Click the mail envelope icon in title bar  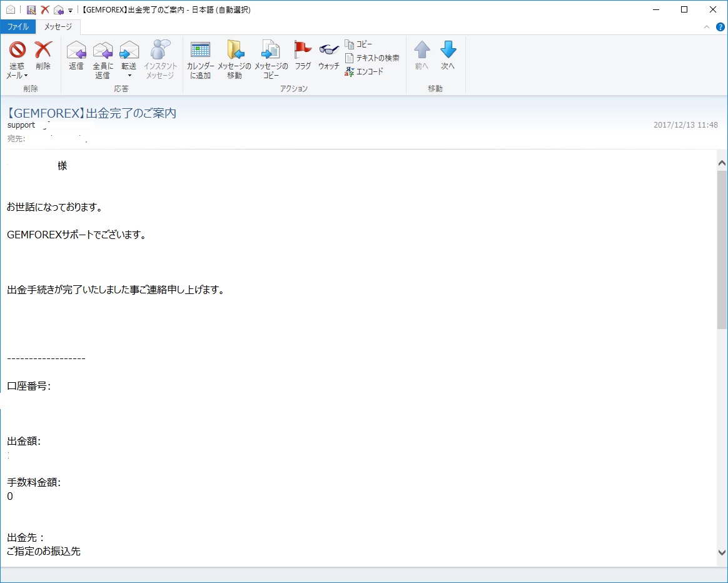point(10,10)
